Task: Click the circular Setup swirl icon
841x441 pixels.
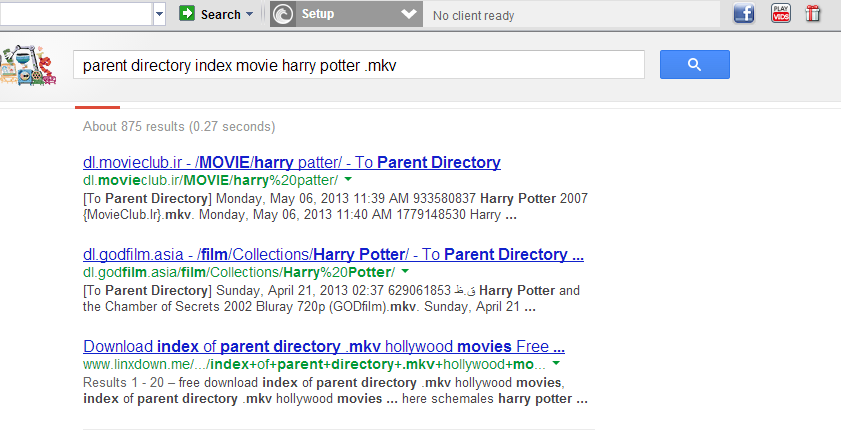Action: point(283,14)
